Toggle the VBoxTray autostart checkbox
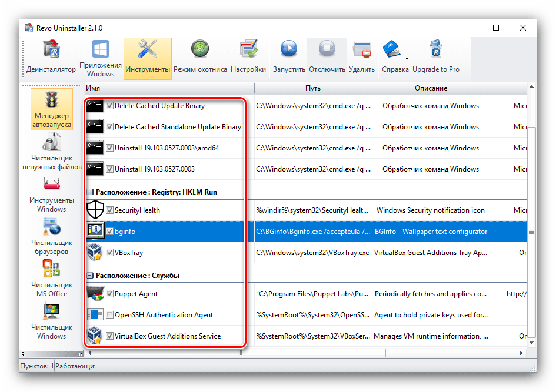 pos(109,253)
